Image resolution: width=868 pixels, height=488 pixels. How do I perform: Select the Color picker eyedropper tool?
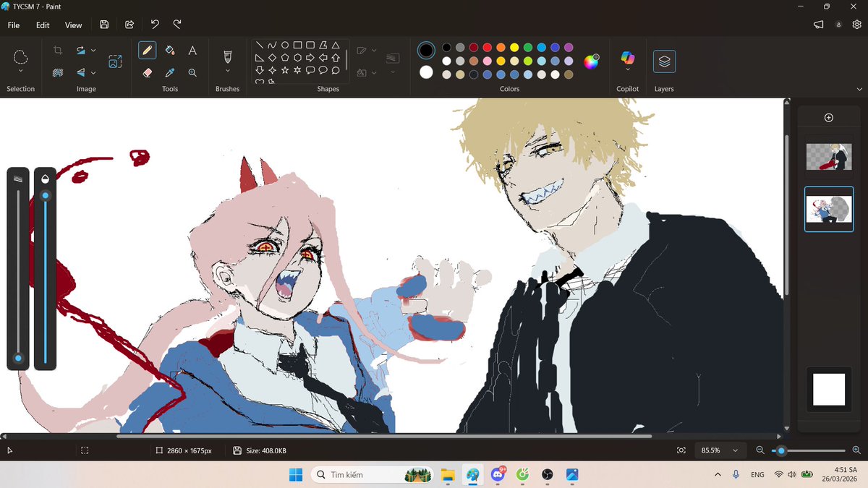pos(170,72)
